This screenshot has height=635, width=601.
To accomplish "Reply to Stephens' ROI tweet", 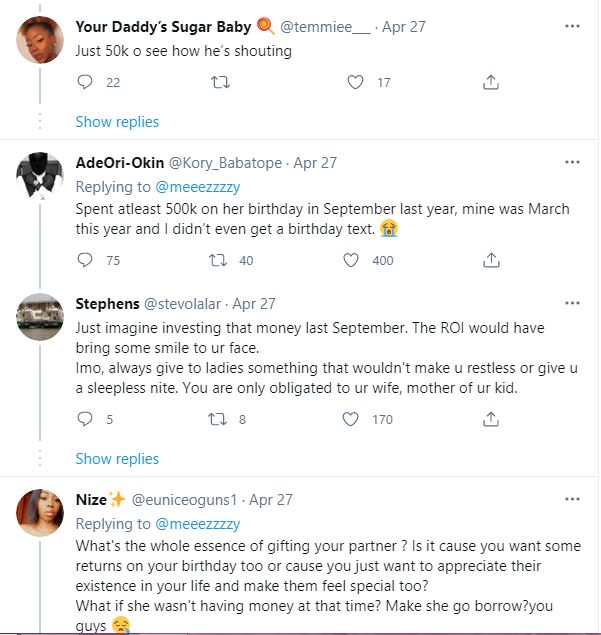I will coord(85,420).
